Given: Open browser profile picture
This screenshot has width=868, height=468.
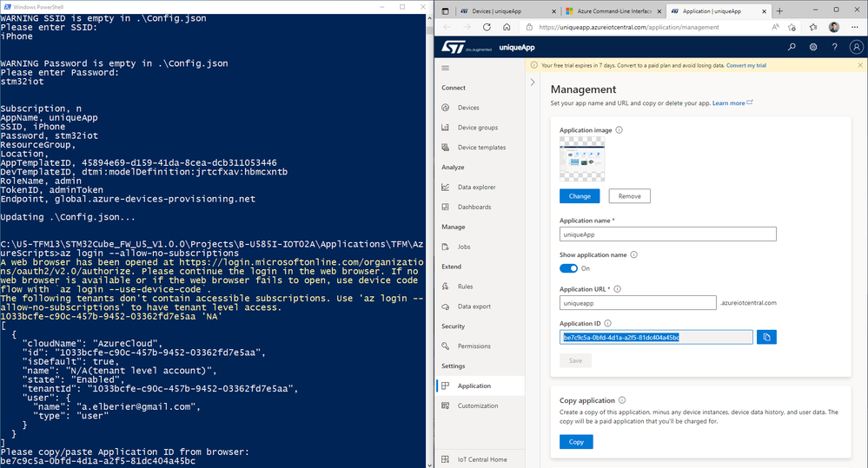Looking at the screenshot, I should tap(833, 27).
